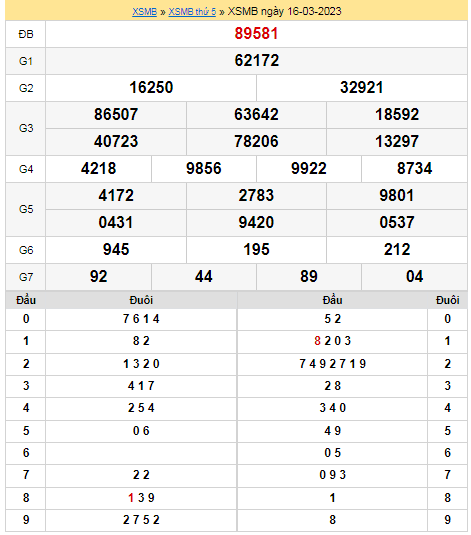Click G2 number 32921
The height and width of the screenshot is (535, 471).
[x=361, y=87]
